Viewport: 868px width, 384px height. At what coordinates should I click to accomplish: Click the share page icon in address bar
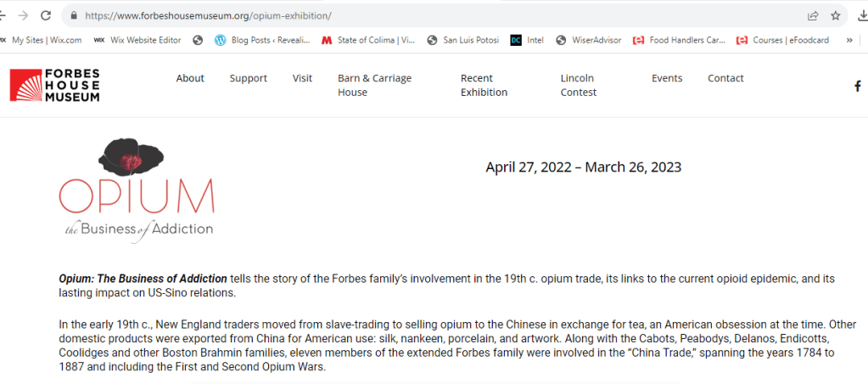[x=813, y=15]
